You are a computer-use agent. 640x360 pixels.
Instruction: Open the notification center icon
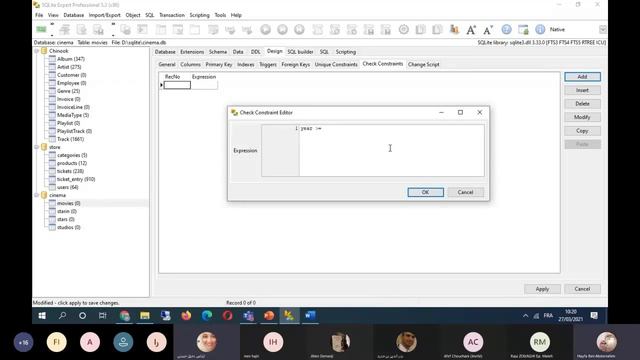coord(594,316)
